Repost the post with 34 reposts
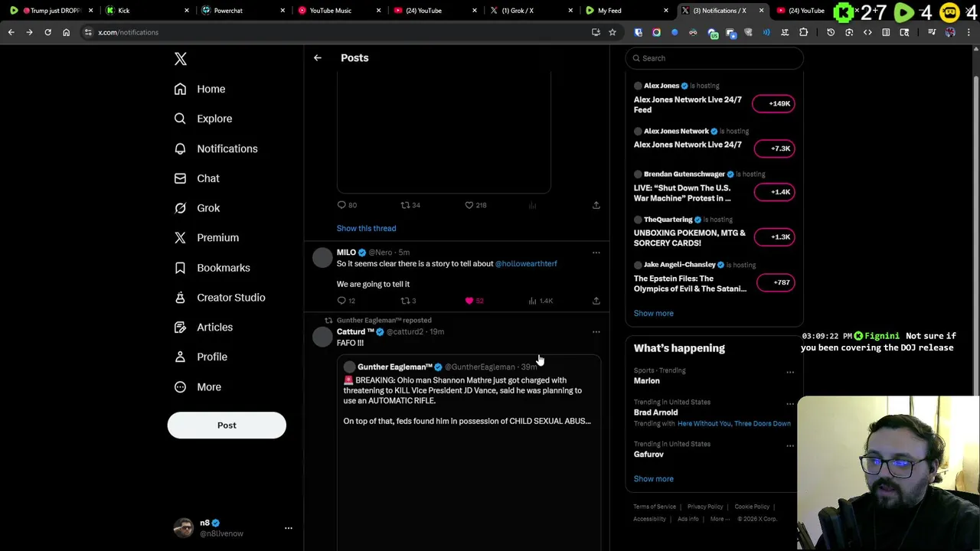Viewport: 980px width, 551px height. (410, 205)
